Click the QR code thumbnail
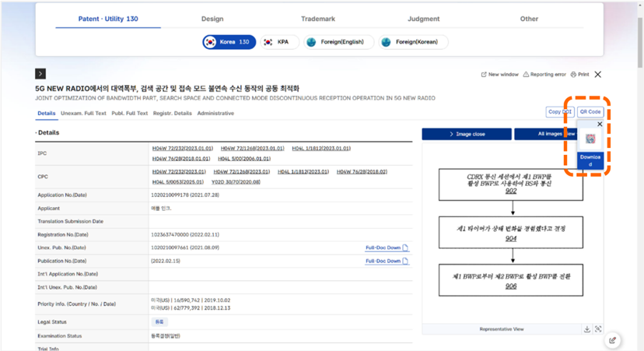Image resolution: width=644 pixels, height=351 pixels. (x=590, y=139)
